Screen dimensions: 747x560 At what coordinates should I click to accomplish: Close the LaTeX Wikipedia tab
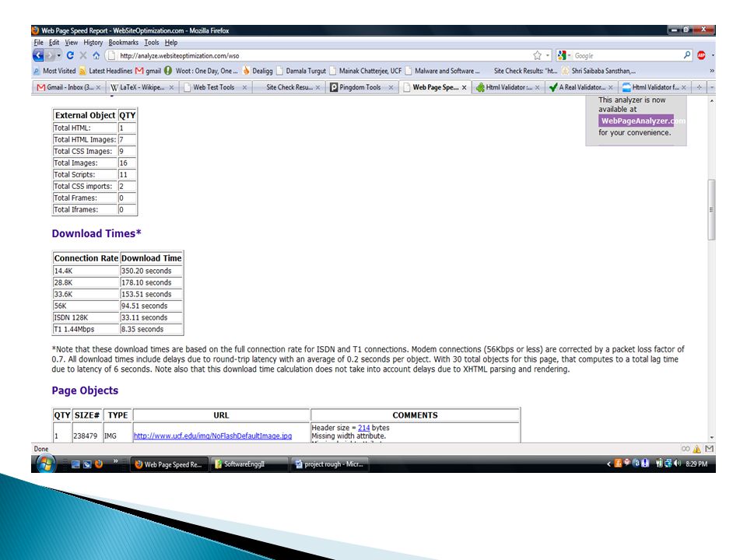coord(171,88)
